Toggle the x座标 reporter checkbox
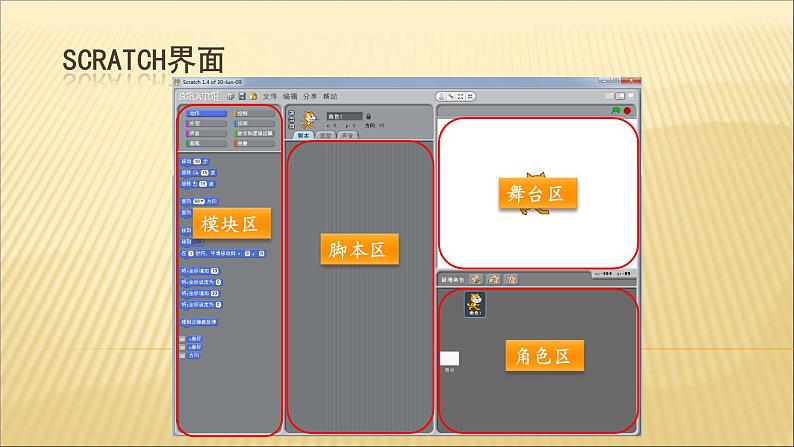 point(182,339)
